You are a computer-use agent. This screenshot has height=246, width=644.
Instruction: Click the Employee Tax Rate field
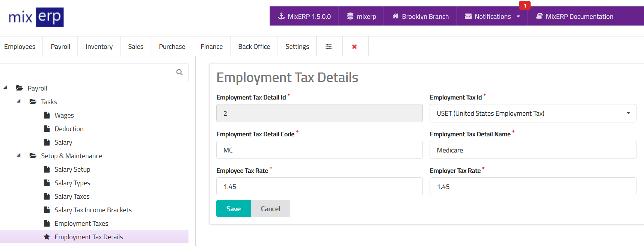[319, 186]
